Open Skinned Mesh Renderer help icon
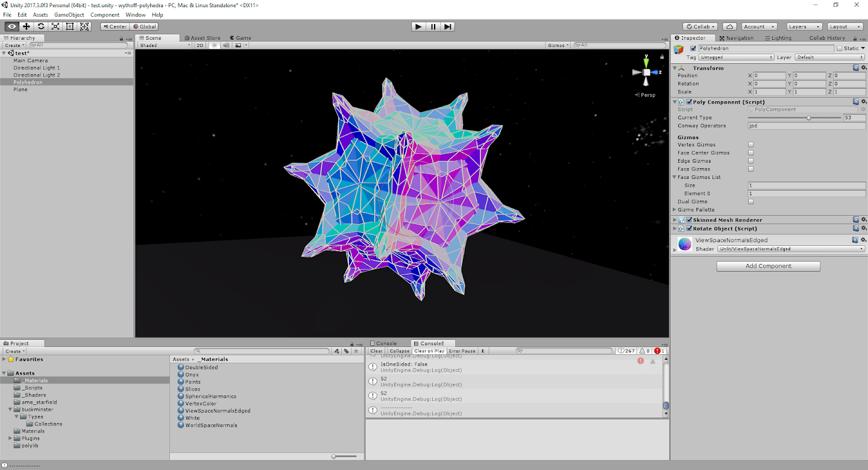 [x=856, y=220]
